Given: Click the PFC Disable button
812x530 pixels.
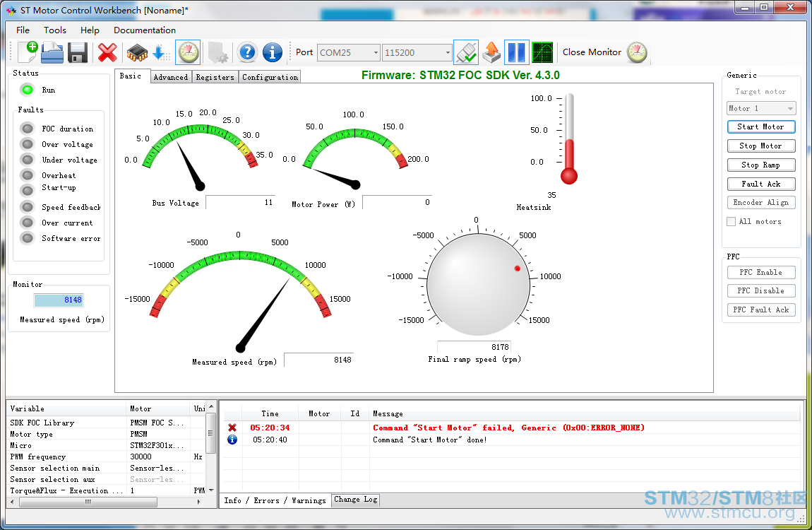Looking at the screenshot, I should [760, 290].
